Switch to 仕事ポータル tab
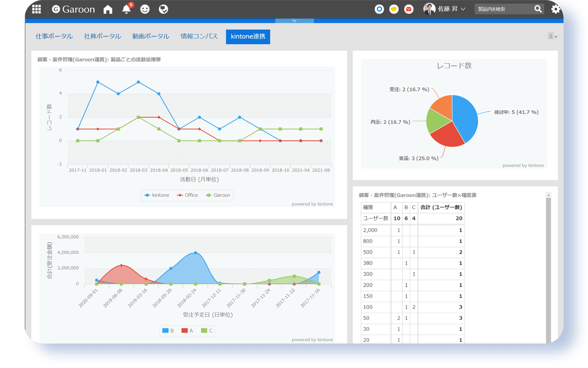This screenshot has height=368, width=588. point(54,36)
